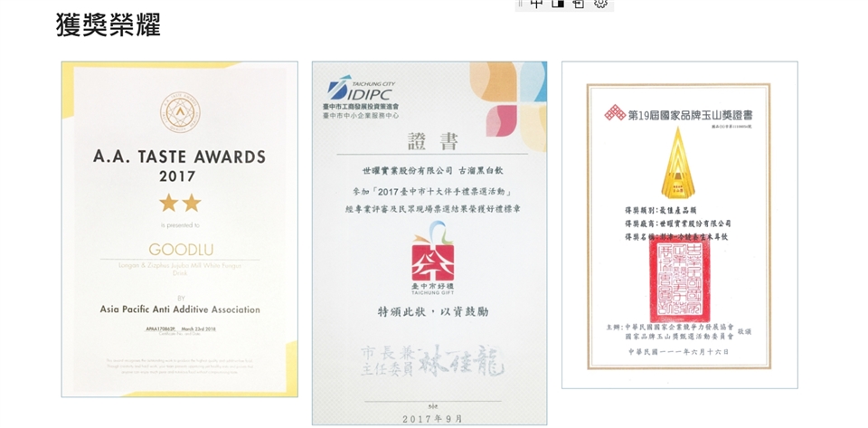Click the box-with-arrow icon beside the gear
Screen dimensions: 868x428
579,4
